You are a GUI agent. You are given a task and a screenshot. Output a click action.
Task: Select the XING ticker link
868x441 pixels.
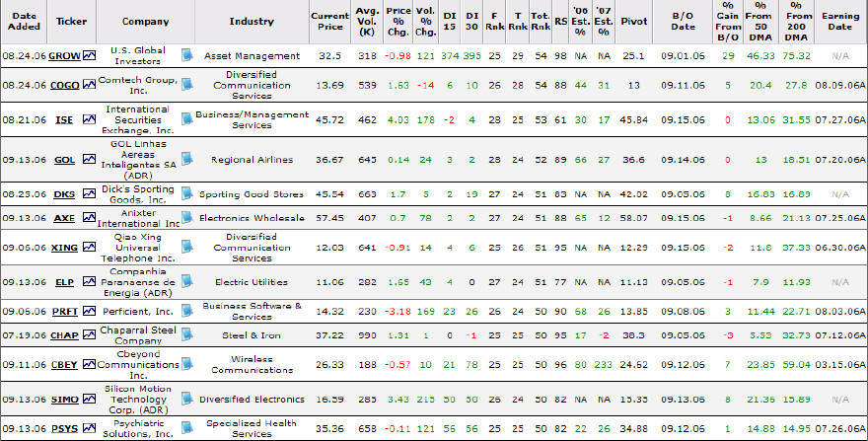tap(65, 248)
